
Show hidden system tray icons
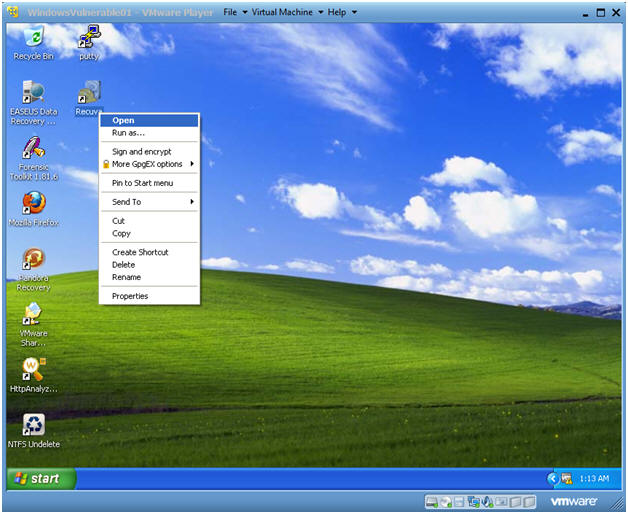point(553,478)
